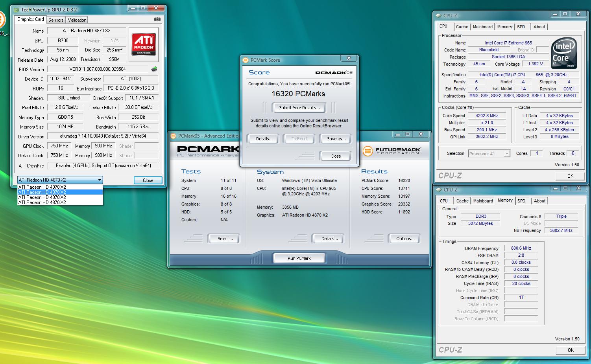The width and height of the screenshot is (591, 364).
Task: Click the GPU-Z Name field value
Action: point(87,31)
